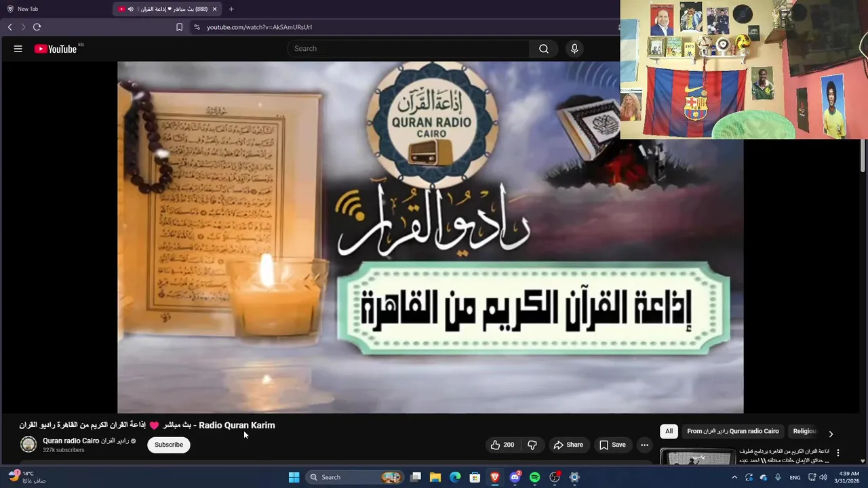Open network and volume quick settings
Viewport: 868px width, 488px height.
817,477
